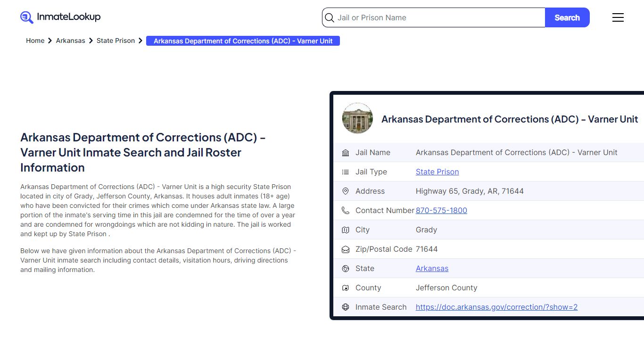The height and width of the screenshot is (362, 644).
Task: Select the Jefferson County value
Action: click(446, 288)
